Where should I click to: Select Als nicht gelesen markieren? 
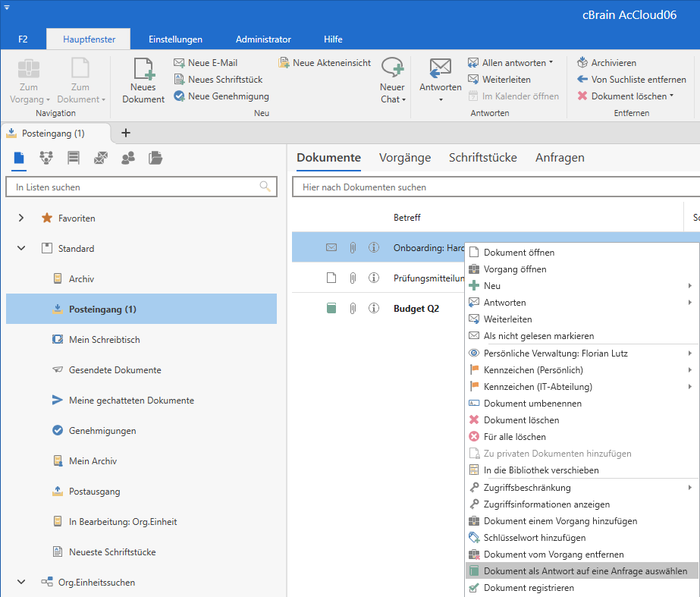pyautogui.click(x=538, y=336)
